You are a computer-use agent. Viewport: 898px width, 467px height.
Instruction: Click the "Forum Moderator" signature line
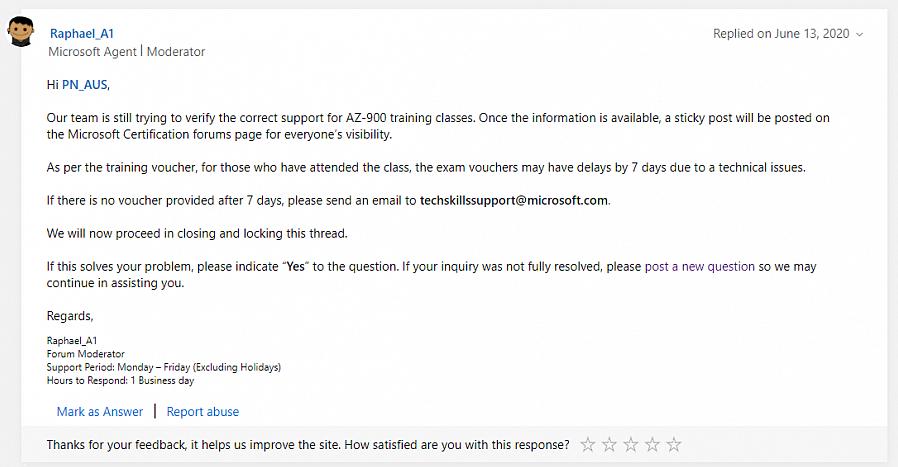pos(86,354)
